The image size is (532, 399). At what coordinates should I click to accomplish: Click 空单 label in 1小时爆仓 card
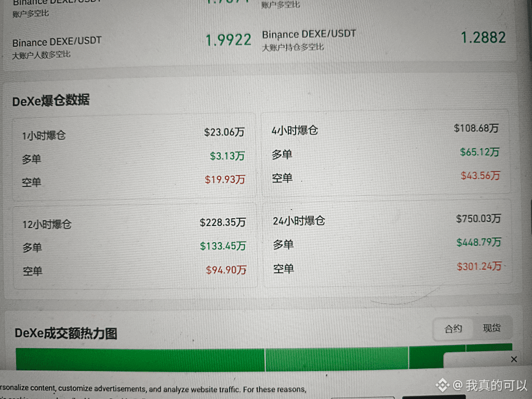[x=32, y=182]
